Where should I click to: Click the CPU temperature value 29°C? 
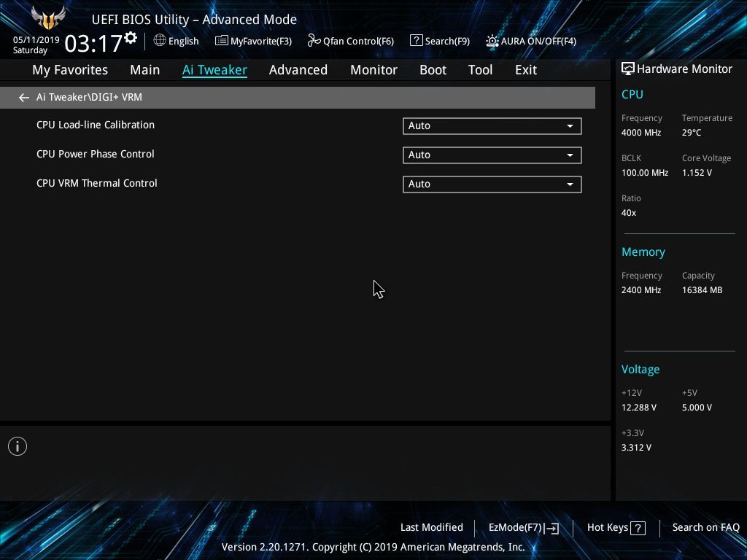coord(692,133)
